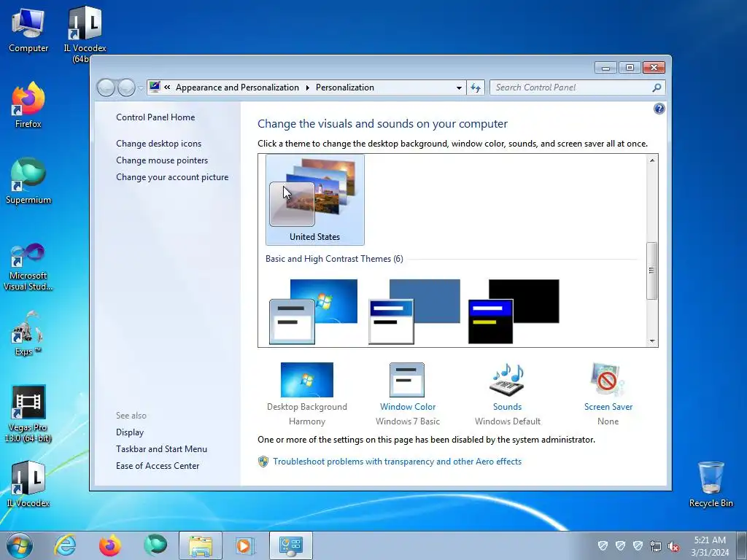Click the Window Color text link
The width and height of the screenshot is (747, 560).
(407, 407)
